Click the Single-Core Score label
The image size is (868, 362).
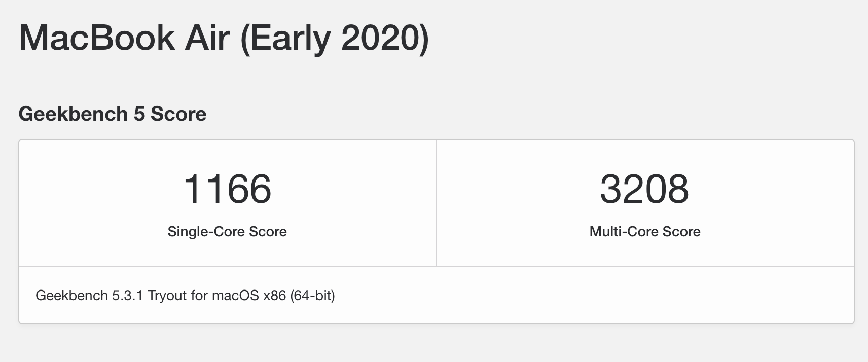point(227,232)
